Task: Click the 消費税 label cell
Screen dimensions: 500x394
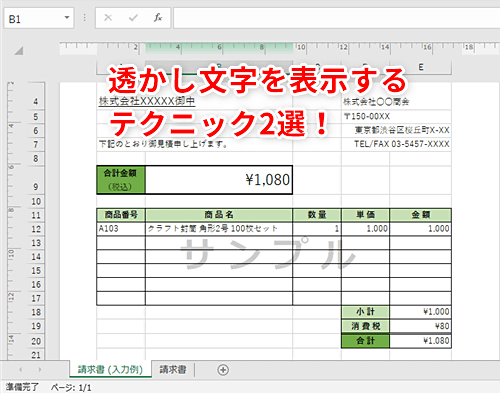Action: tap(366, 326)
